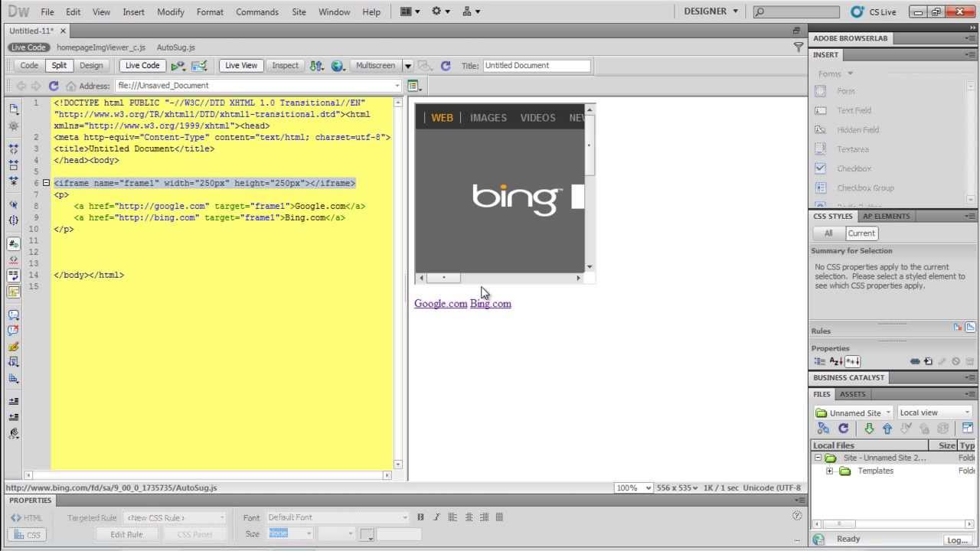Screen dimensions: 980x551
Task: Click the New CSS Rule icon
Action: click(928, 361)
